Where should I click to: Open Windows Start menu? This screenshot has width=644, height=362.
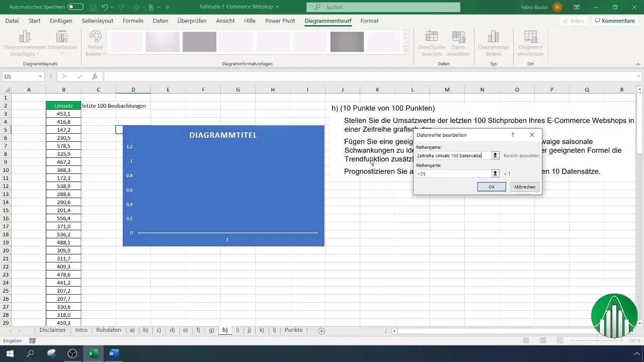click(x=10, y=353)
